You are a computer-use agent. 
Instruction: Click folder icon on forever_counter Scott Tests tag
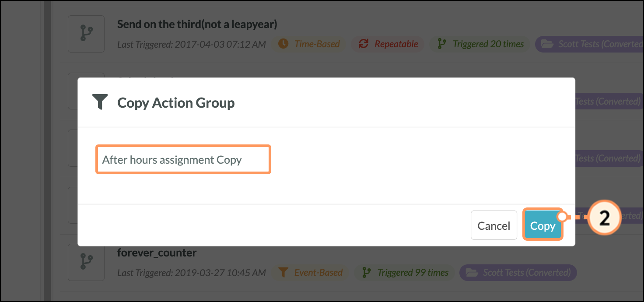click(x=471, y=272)
